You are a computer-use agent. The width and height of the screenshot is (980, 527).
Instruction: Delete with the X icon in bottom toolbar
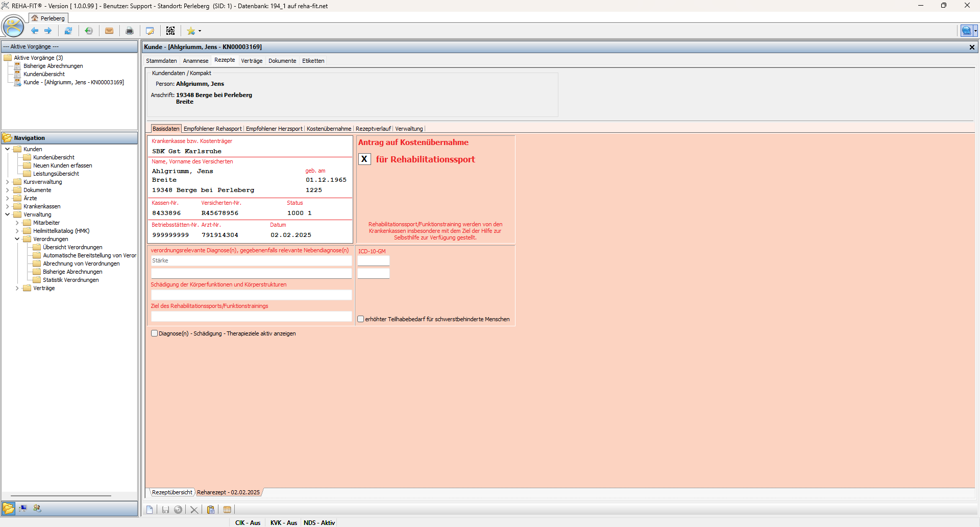(194, 510)
